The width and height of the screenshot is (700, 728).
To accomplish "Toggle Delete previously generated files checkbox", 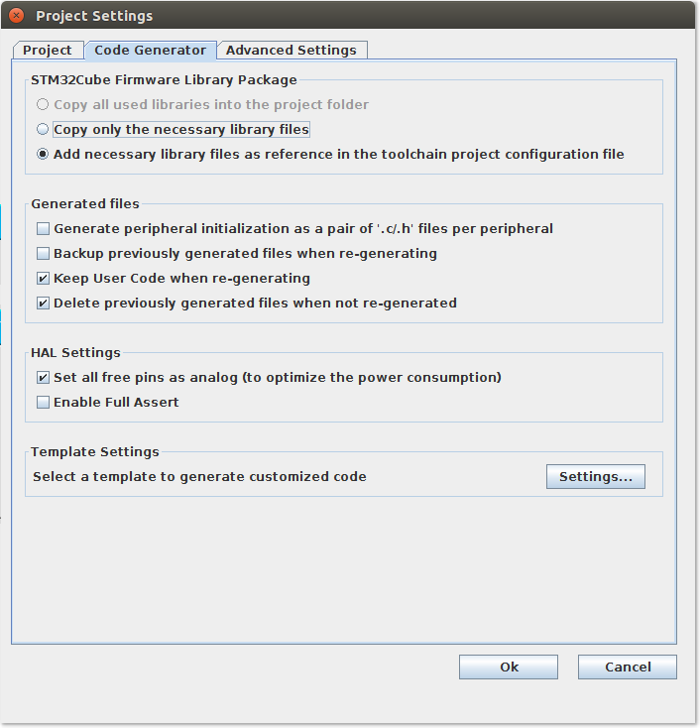I will coord(43,303).
